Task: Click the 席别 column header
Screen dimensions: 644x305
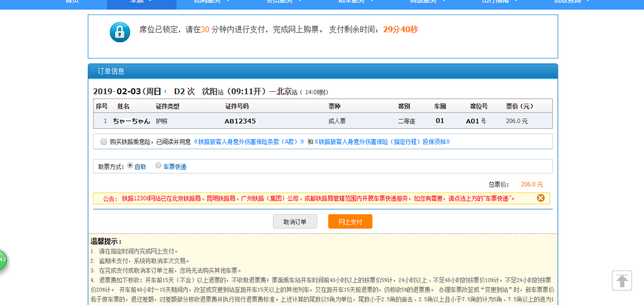Action: [404, 106]
